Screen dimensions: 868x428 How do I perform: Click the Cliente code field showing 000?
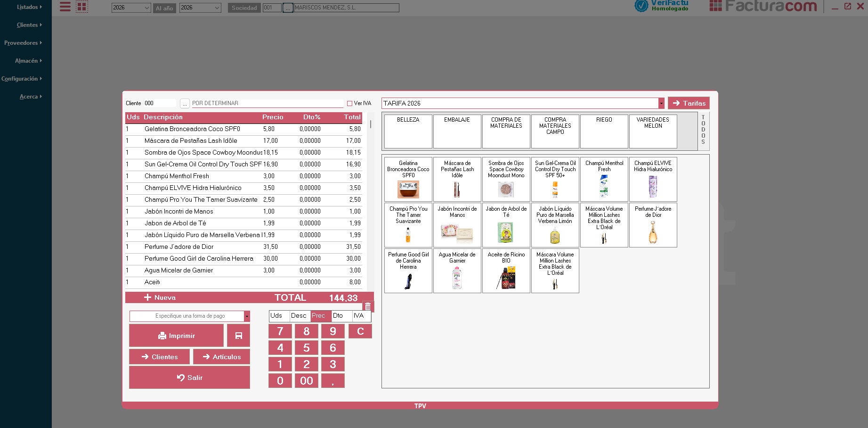(x=160, y=103)
